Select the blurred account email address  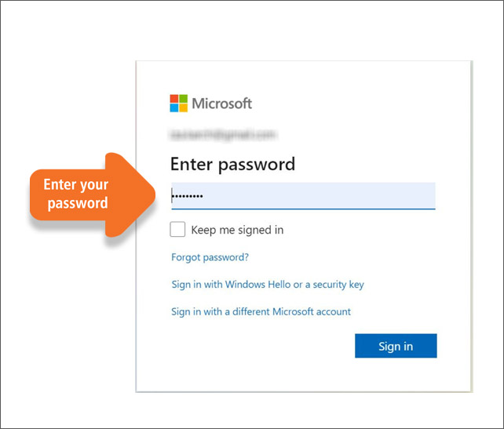click(223, 135)
